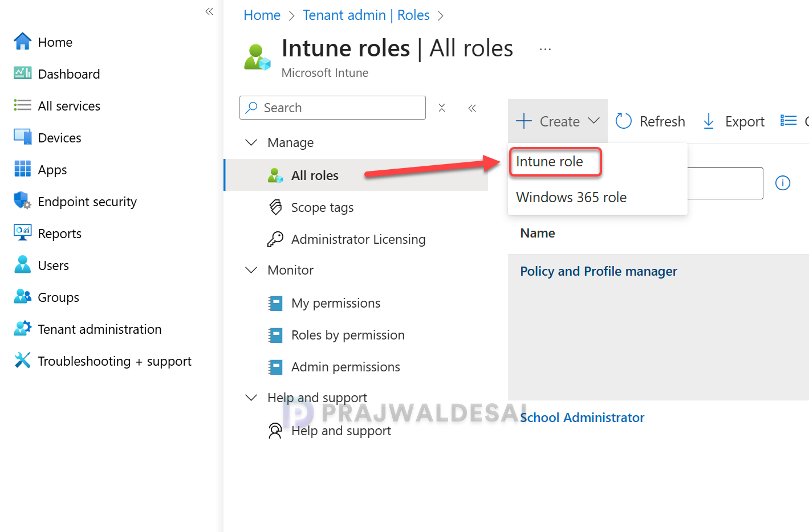Collapse the Manage section
The image size is (809, 532).
coord(251,142)
